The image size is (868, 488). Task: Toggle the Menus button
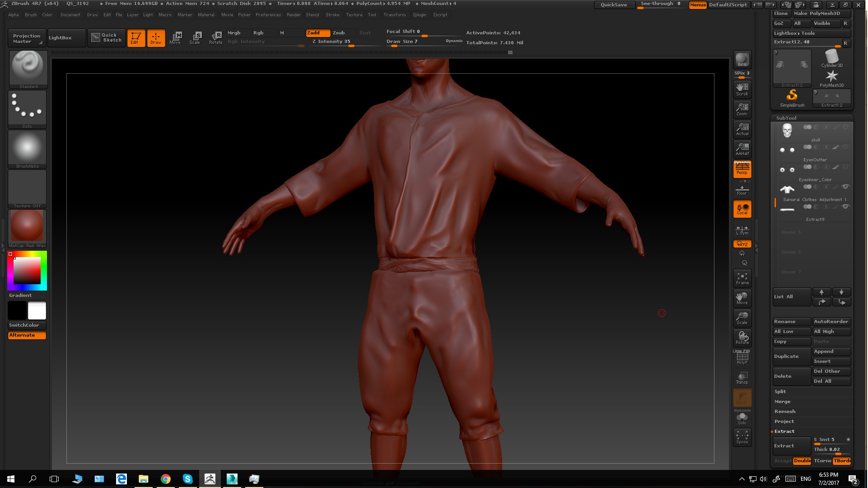(x=698, y=5)
